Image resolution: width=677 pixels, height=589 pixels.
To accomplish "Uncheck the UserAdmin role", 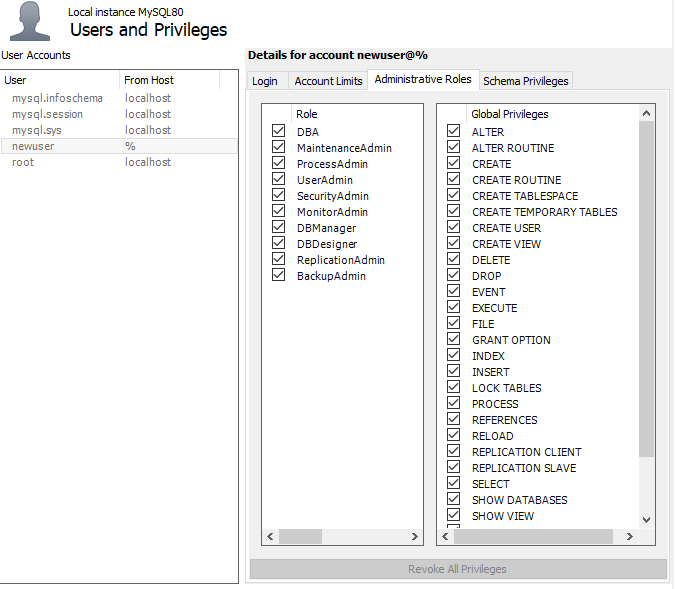I will (278, 179).
